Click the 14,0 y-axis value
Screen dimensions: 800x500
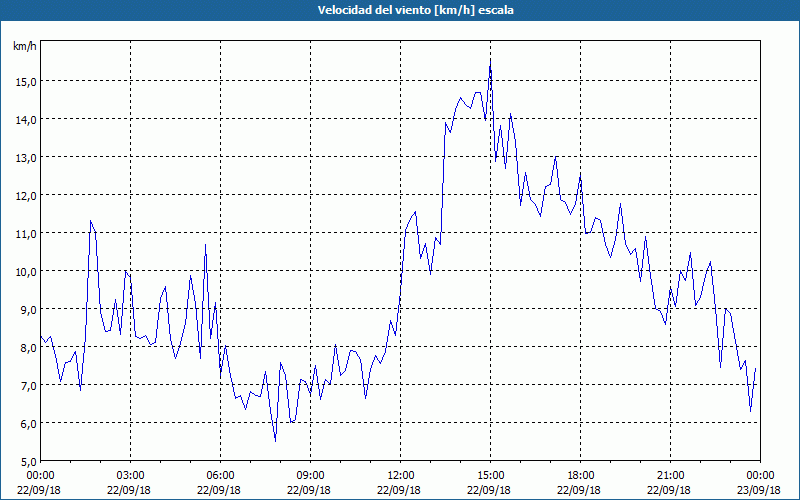pos(26,119)
